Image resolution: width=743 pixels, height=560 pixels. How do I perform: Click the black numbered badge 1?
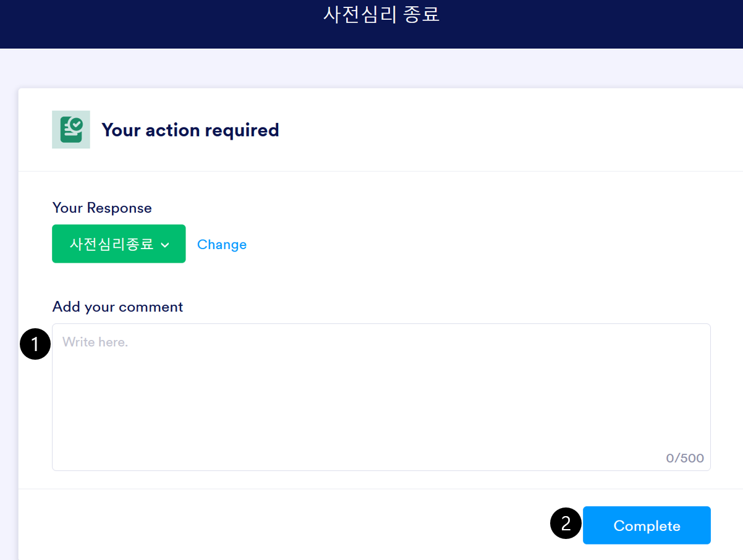[35, 344]
